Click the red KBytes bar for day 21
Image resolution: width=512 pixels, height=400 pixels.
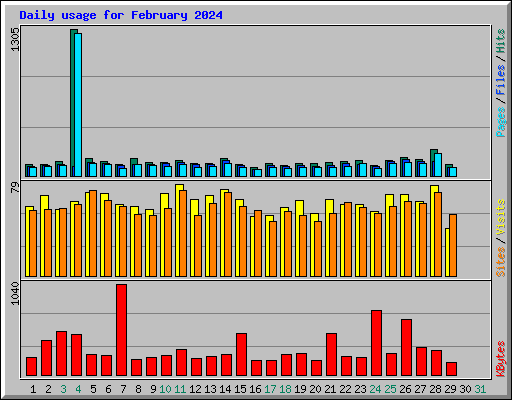331,354
